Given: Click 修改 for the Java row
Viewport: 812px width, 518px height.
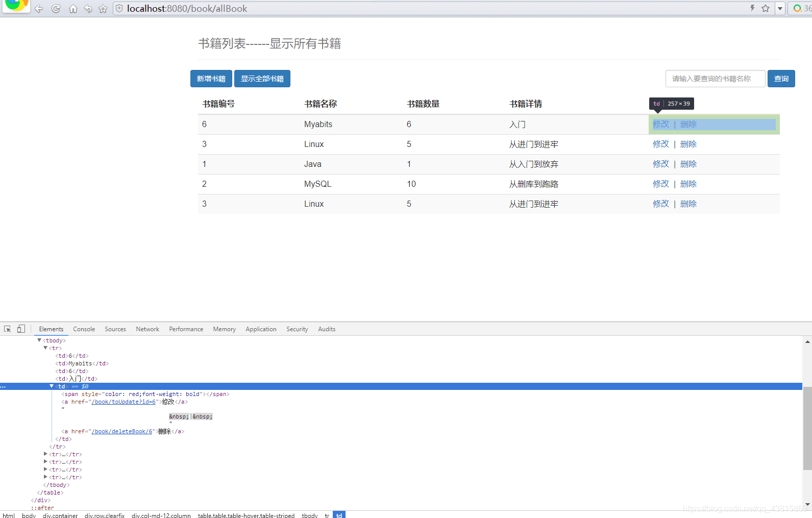Looking at the screenshot, I should (661, 164).
